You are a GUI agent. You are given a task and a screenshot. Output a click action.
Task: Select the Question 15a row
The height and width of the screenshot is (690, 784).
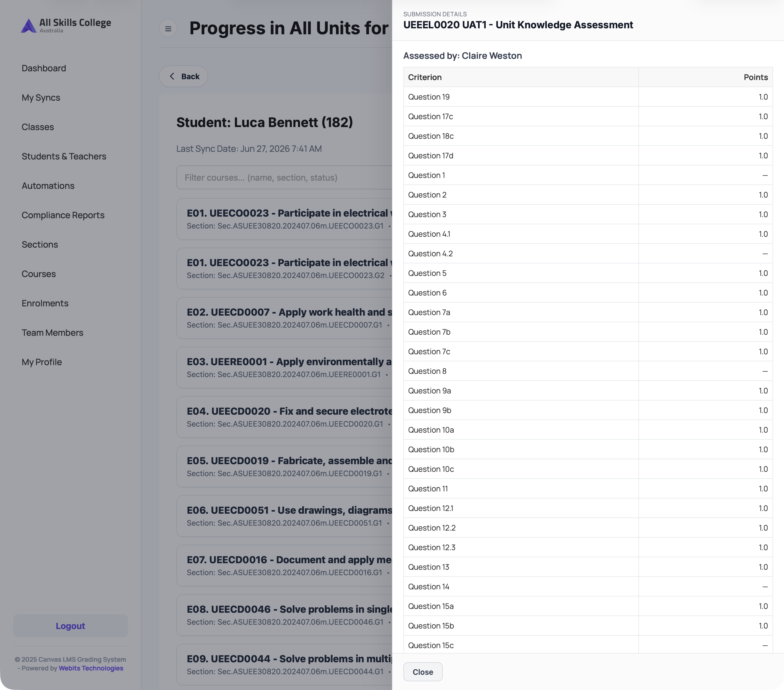point(588,606)
